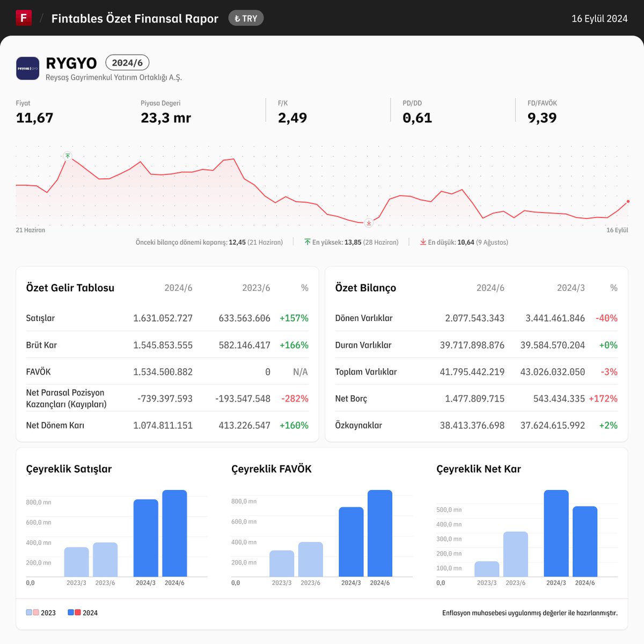Click the RYGYO company logo

tap(27, 68)
